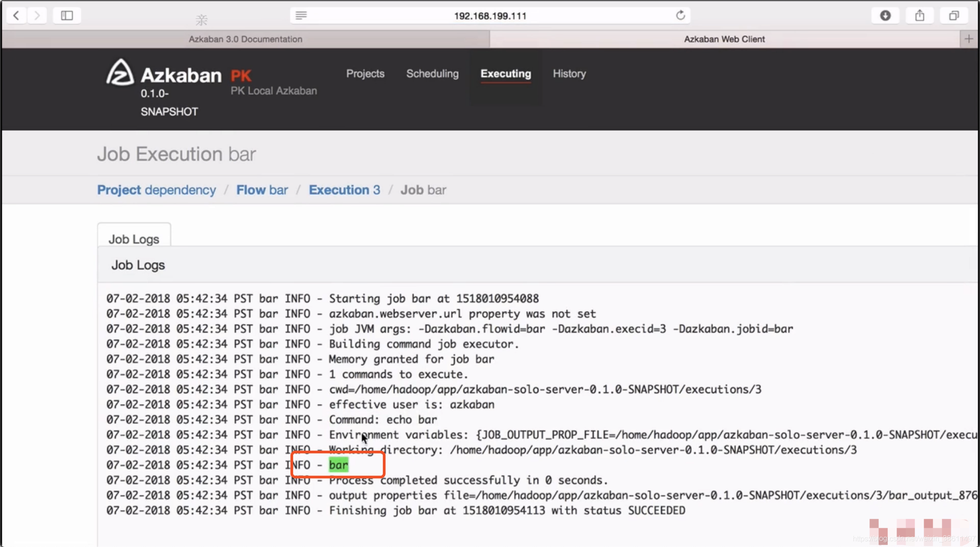Click the Flow bar link
980x547 pixels.
[x=261, y=190]
